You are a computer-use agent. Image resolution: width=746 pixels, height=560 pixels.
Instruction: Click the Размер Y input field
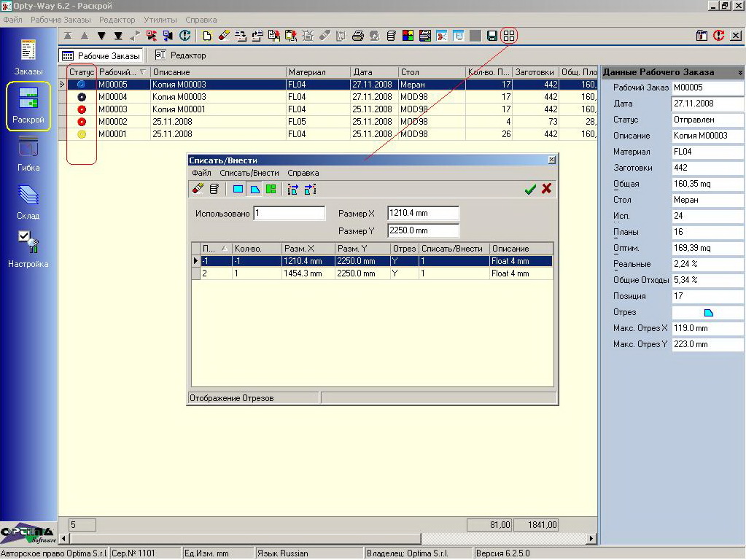click(424, 230)
